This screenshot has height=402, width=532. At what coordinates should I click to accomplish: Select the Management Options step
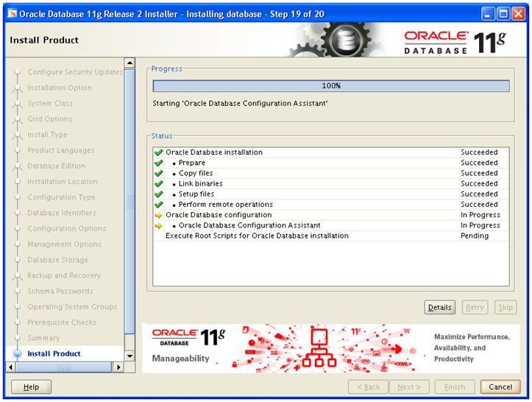[x=65, y=244]
